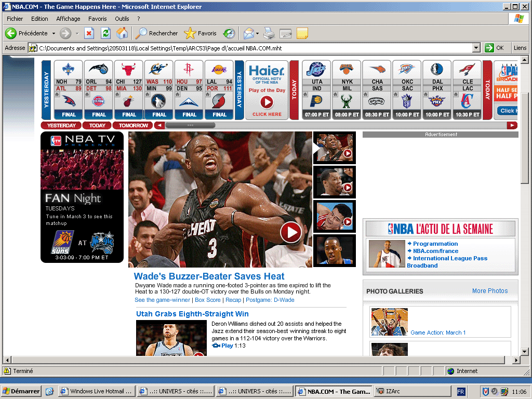This screenshot has height=399, width=532.
Task: Select the first video thumbnail of Wade
Action: click(x=335, y=147)
